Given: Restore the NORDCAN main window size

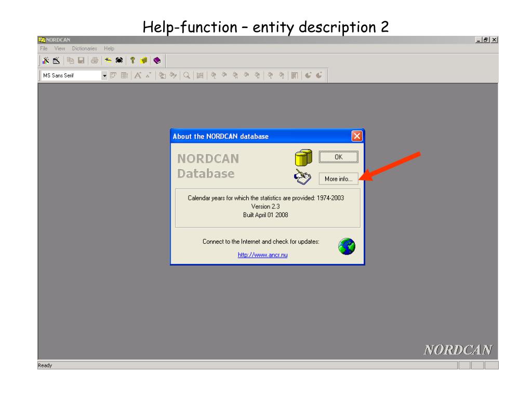Looking at the screenshot, I should point(486,39).
